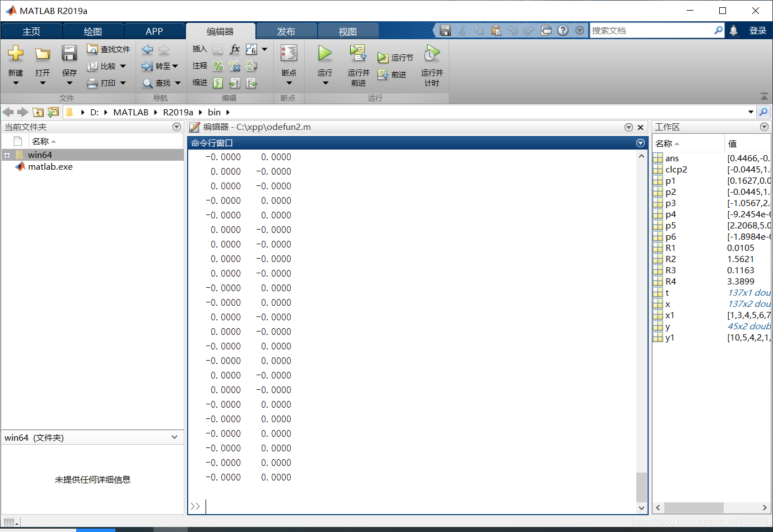Screen dimensions: 773x532
Task: Click the 断点 (Breakpoints) icon
Action: point(289,54)
